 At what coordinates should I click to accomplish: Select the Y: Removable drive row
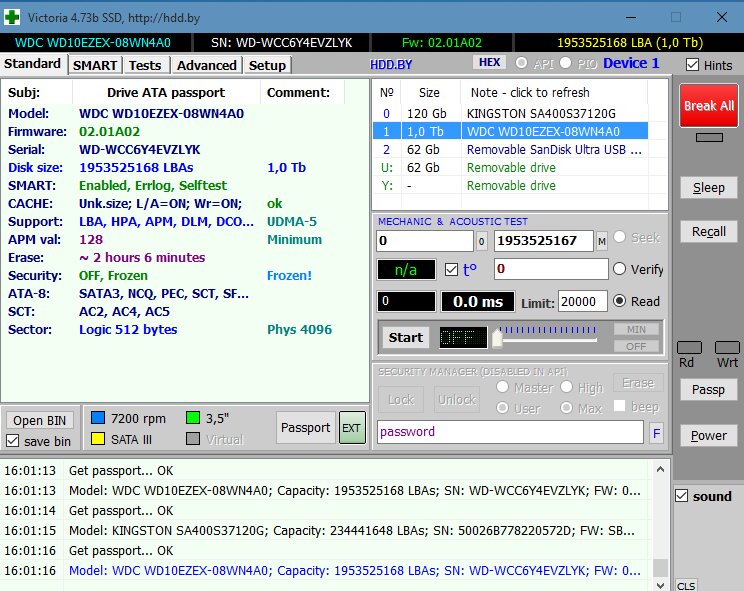pyautogui.click(x=511, y=185)
